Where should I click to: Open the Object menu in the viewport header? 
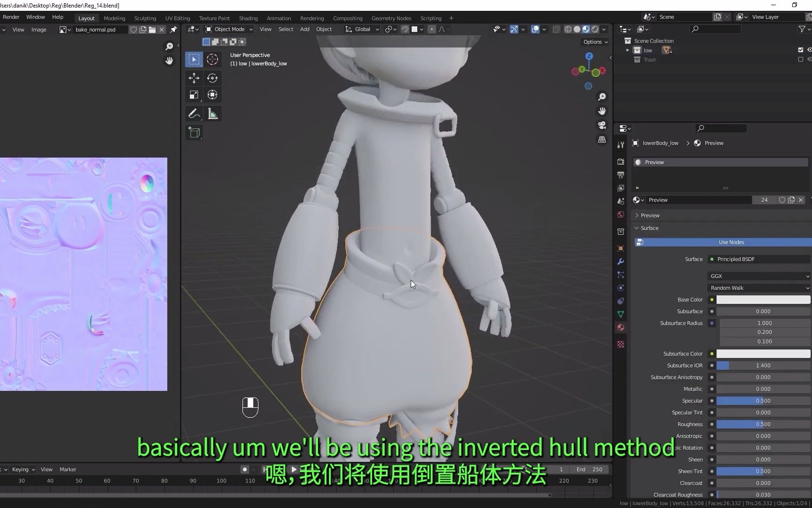[324, 29]
